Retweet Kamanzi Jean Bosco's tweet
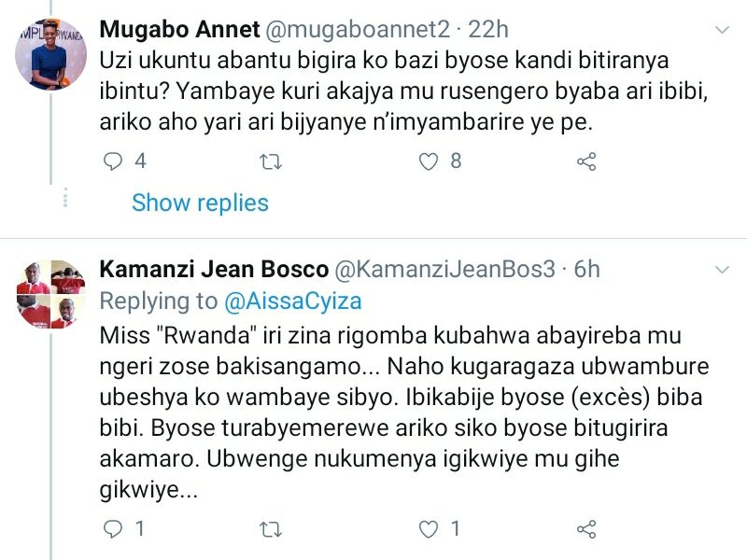747x560 pixels. click(271, 530)
